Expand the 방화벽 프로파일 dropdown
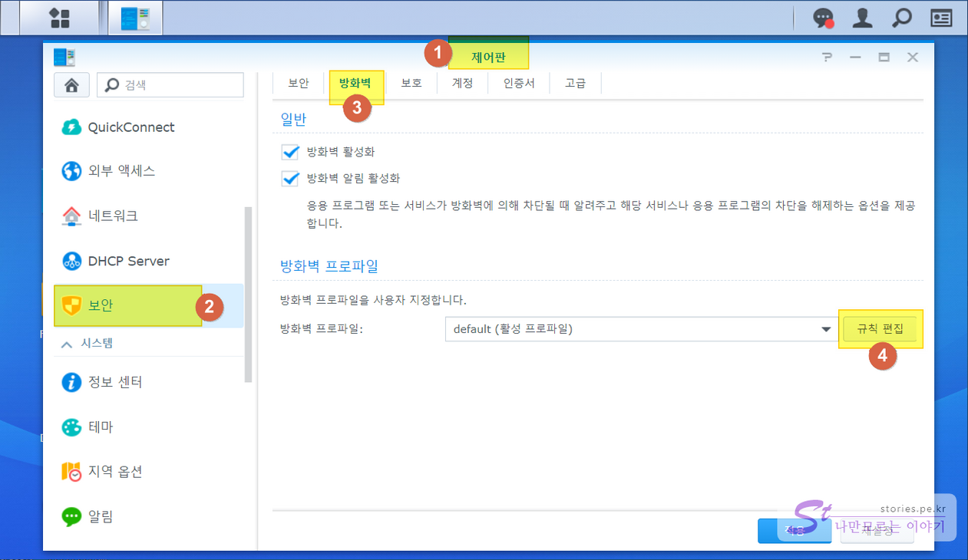This screenshot has width=968, height=560. (x=826, y=329)
